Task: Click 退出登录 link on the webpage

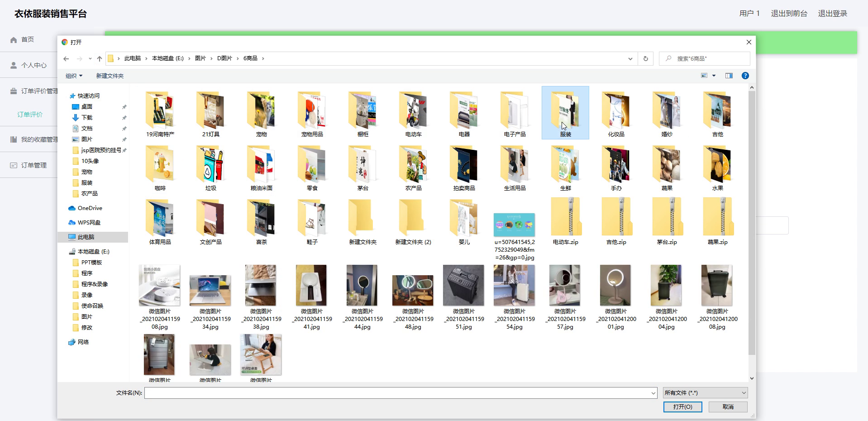Action: click(833, 14)
